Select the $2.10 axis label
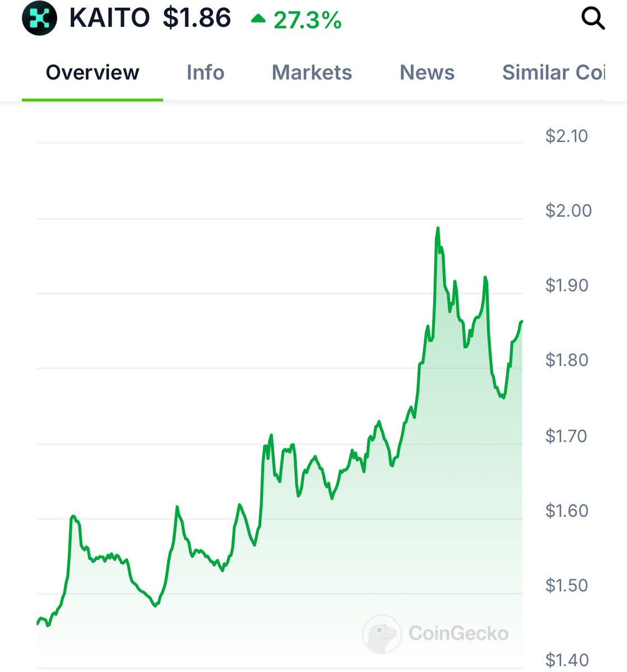This screenshot has width=627, height=672. [566, 136]
